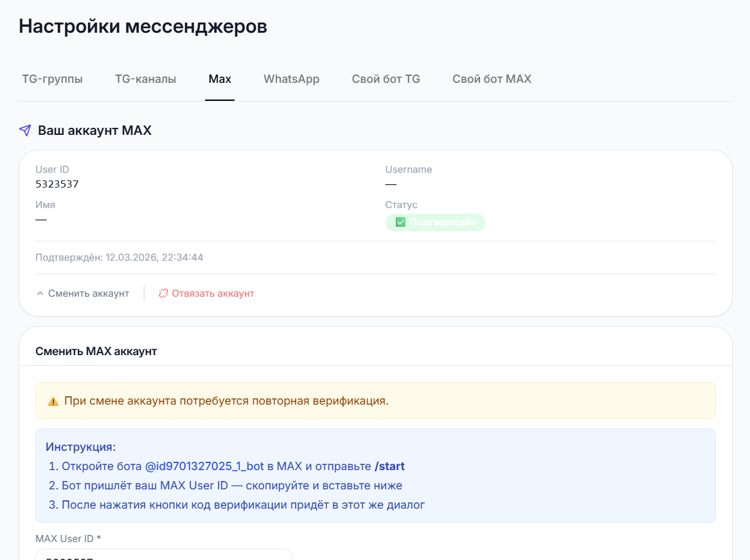Click the green checkmark status icon
The width and height of the screenshot is (750, 560).
(x=400, y=222)
